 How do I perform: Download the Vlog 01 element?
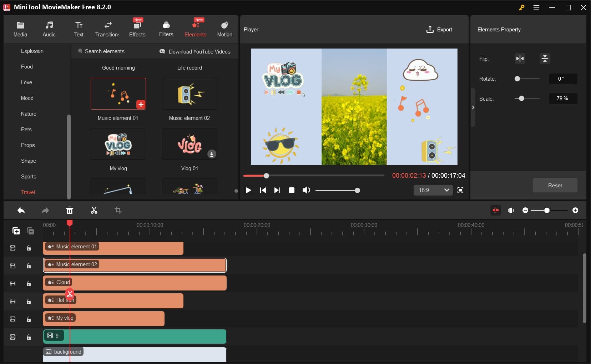212,154
